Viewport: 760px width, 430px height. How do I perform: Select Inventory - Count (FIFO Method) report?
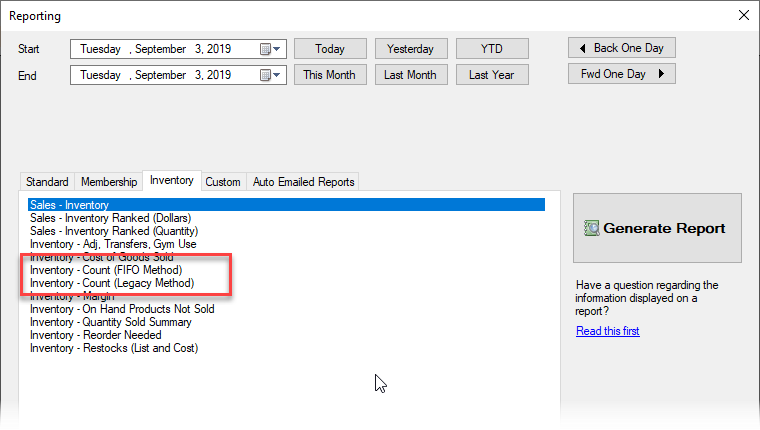pos(106,270)
